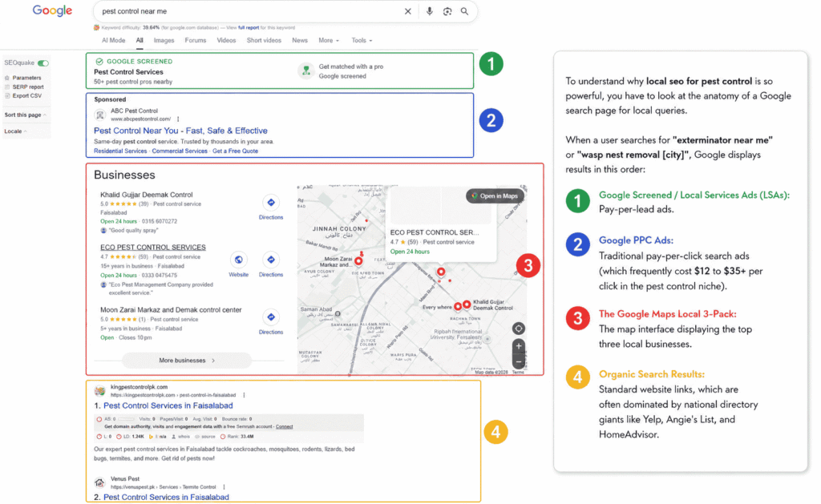Zoom in the map with plus button
The height and width of the screenshot is (504, 821).
(x=519, y=346)
